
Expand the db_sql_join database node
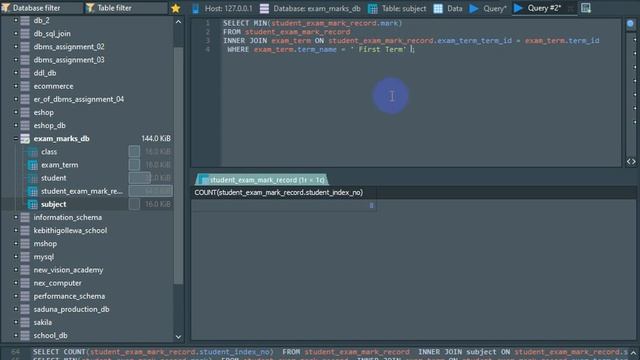[x=16, y=33]
